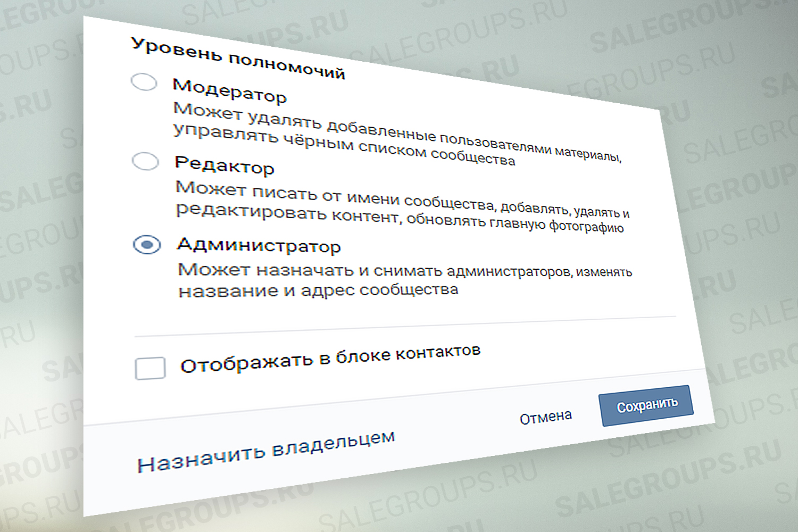Image resolution: width=798 pixels, height=532 pixels.
Task: Open the Назначить владельцем link
Action: (x=266, y=452)
